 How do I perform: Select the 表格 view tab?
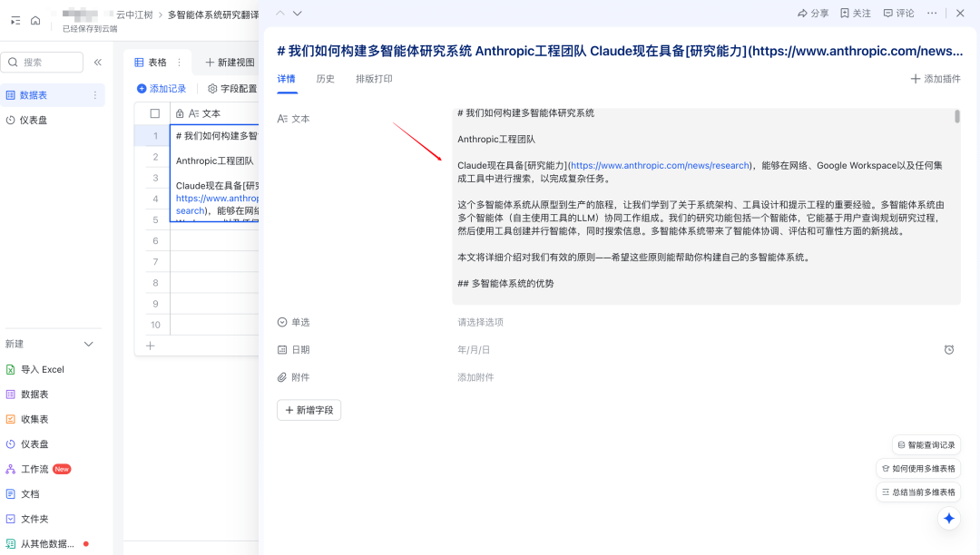[x=152, y=63]
